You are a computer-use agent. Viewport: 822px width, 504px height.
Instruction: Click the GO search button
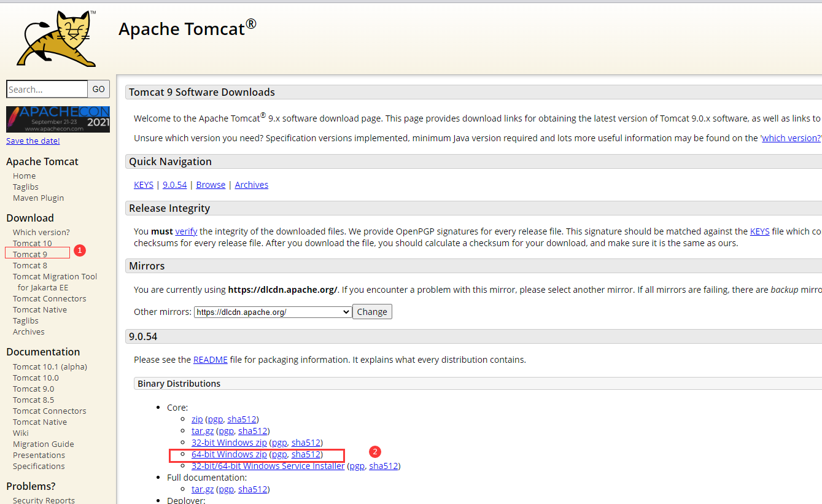coord(99,89)
